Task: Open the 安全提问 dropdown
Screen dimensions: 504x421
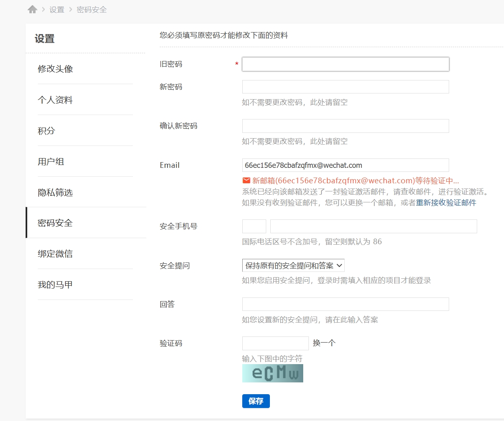Action: click(x=293, y=265)
